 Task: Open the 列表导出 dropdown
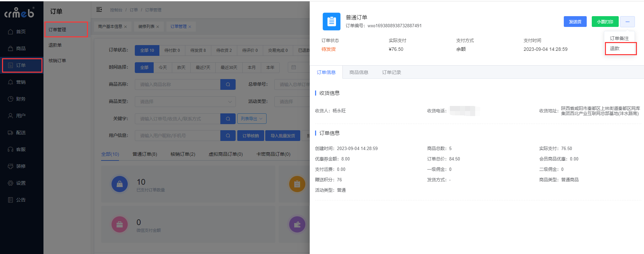252,119
